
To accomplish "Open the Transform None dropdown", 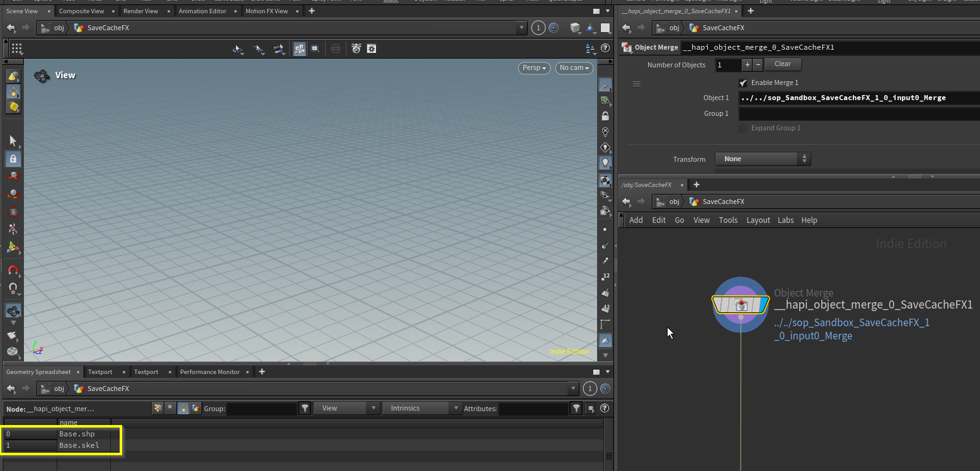I will coord(763,159).
